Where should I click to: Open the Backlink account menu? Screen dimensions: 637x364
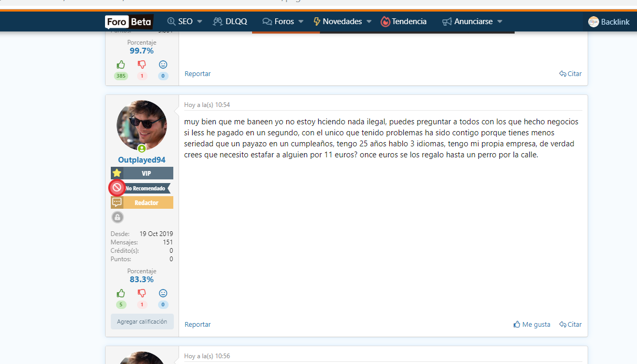609,22
